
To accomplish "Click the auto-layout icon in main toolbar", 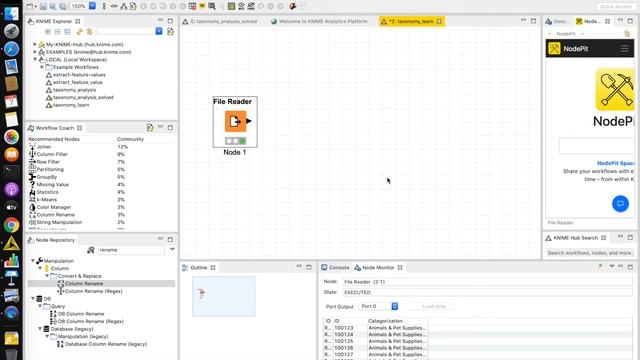I will point(124,6).
